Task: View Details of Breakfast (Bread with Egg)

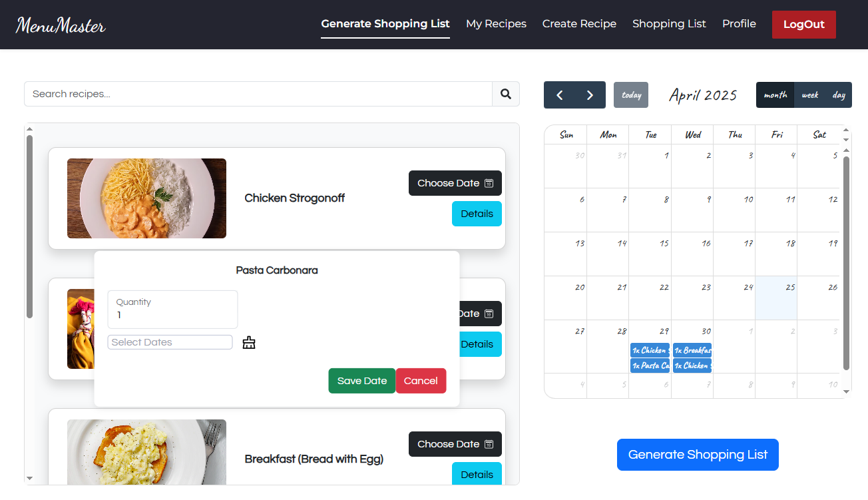Action: [477, 473]
